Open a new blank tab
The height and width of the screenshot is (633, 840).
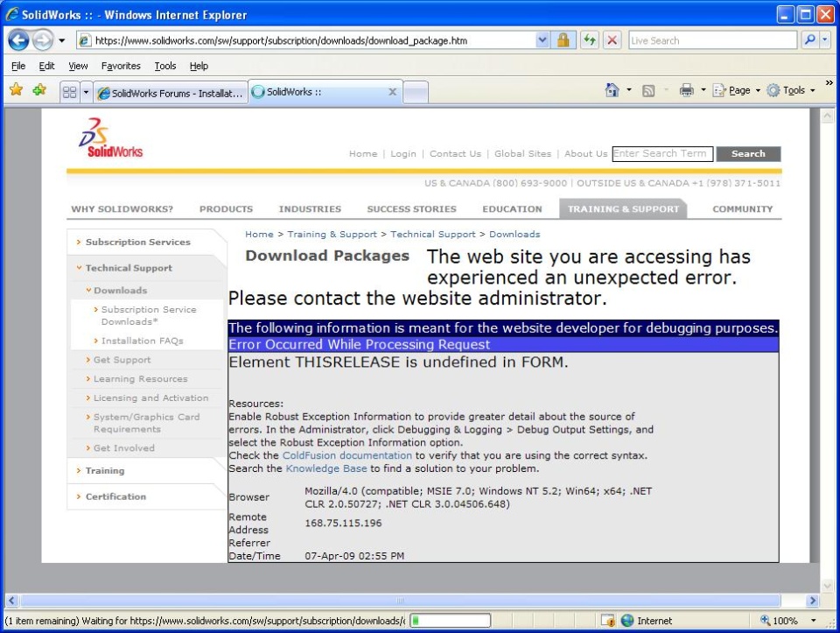coord(415,92)
